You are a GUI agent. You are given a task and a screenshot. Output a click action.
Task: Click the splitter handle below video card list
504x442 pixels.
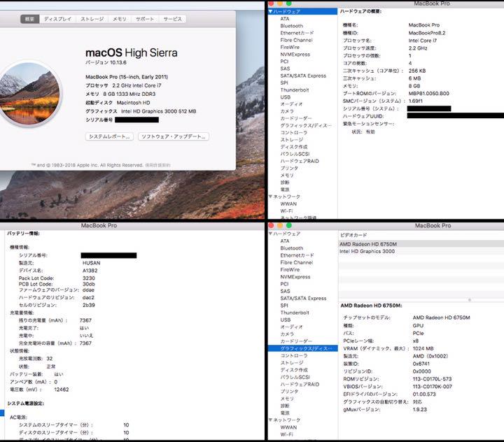470,300
